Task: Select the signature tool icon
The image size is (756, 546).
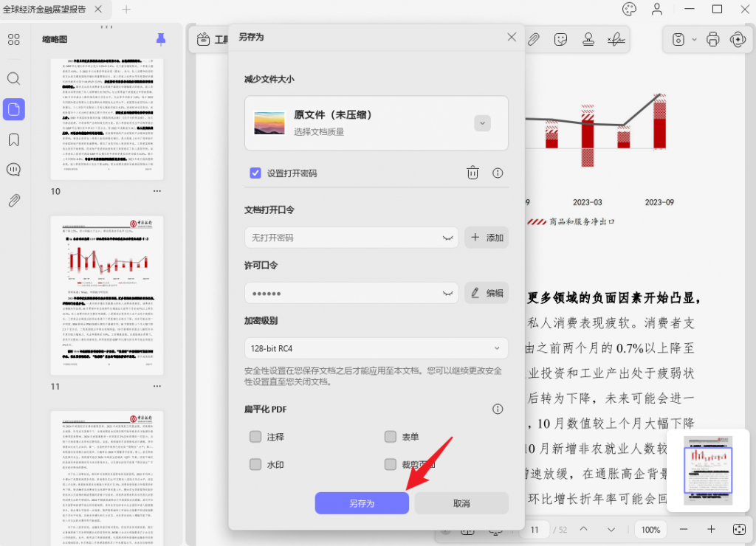Action: click(616, 39)
